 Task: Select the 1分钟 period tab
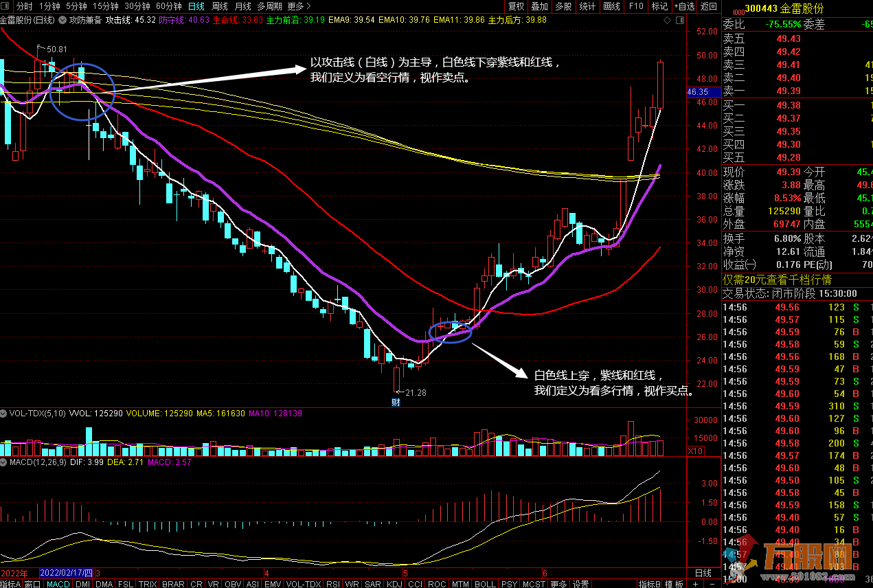tap(50, 6)
